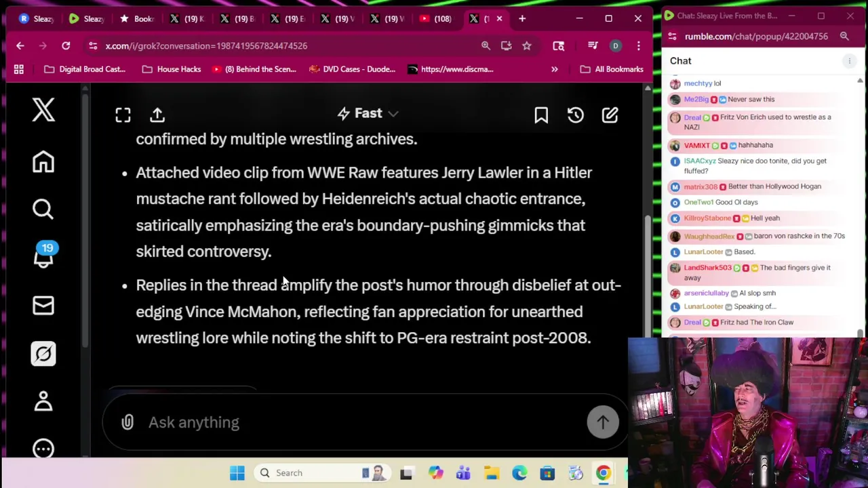
Task: Send the Grok prompt with up-arrow button
Action: click(603, 422)
